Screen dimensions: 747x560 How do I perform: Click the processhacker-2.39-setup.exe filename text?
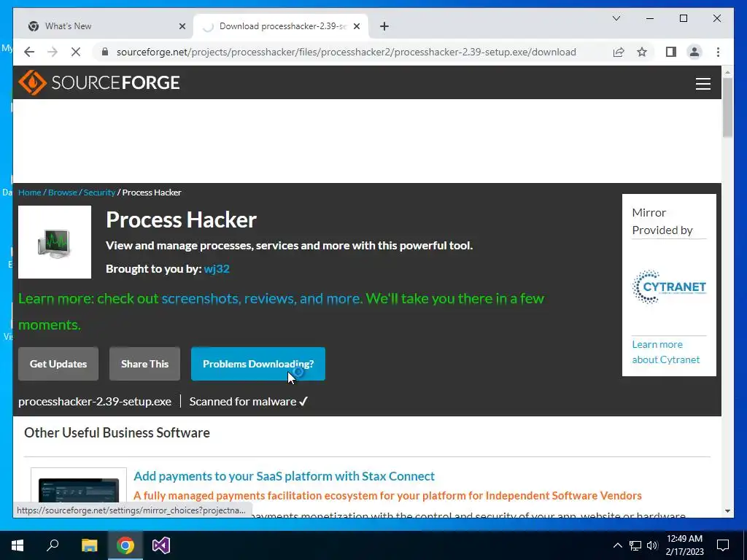95,402
